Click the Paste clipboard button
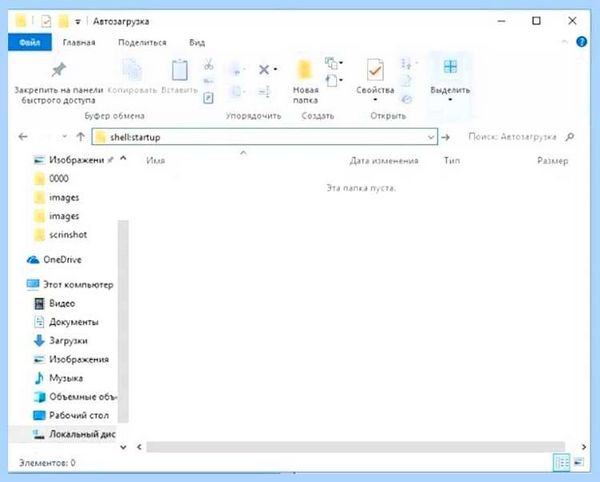Viewport: 600px width, 482px height. tap(179, 76)
